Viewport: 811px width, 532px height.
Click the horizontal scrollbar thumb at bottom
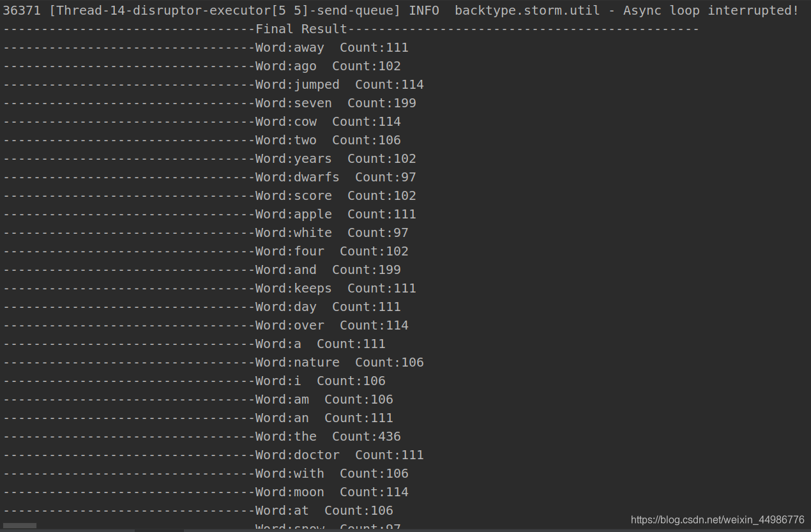pyautogui.click(x=19, y=526)
